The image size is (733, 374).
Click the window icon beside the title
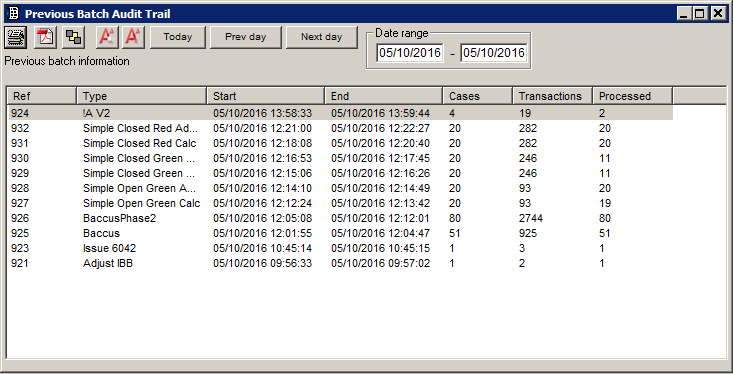[x=14, y=14]
